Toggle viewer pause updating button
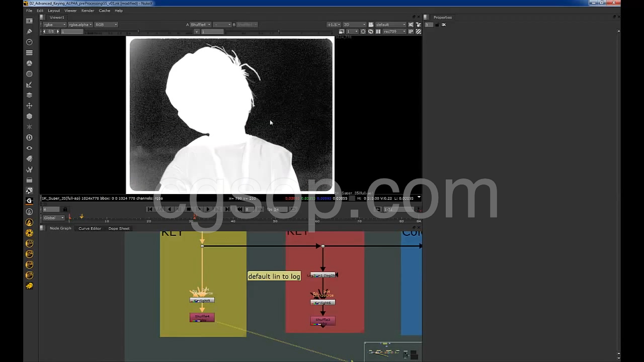Image resolution: width=644 pixels, height=362 pixels. click(x=378, y=31)
